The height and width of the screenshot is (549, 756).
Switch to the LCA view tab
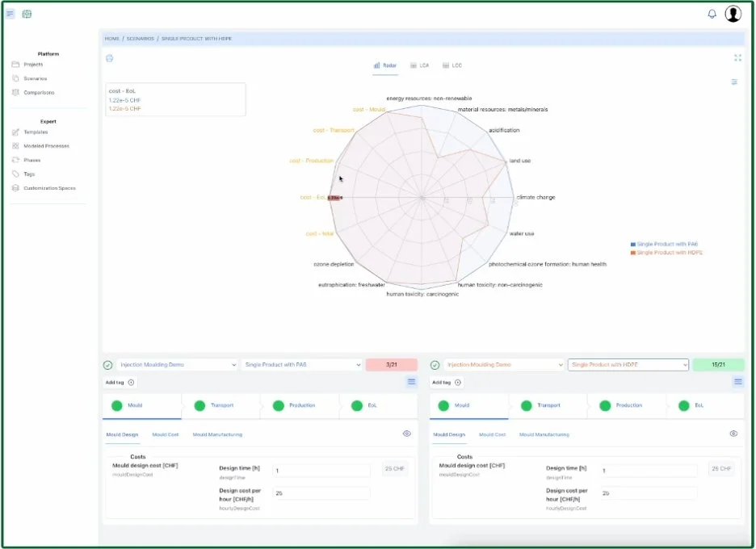[419, 65]
